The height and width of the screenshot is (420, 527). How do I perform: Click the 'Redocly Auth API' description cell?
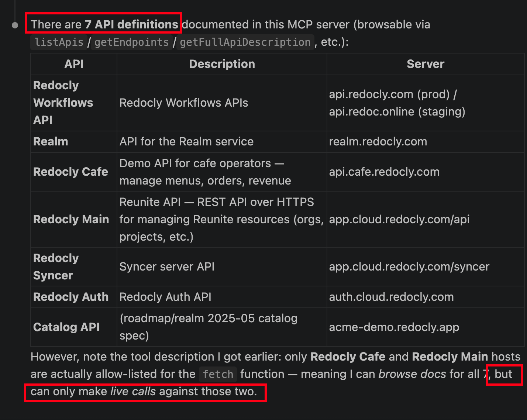pyautogui.click(x=222, y=297)
